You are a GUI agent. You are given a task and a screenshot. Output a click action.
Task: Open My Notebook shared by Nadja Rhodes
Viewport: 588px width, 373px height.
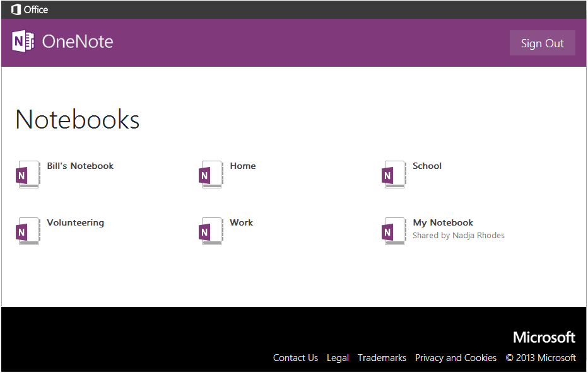coord(442,222)
